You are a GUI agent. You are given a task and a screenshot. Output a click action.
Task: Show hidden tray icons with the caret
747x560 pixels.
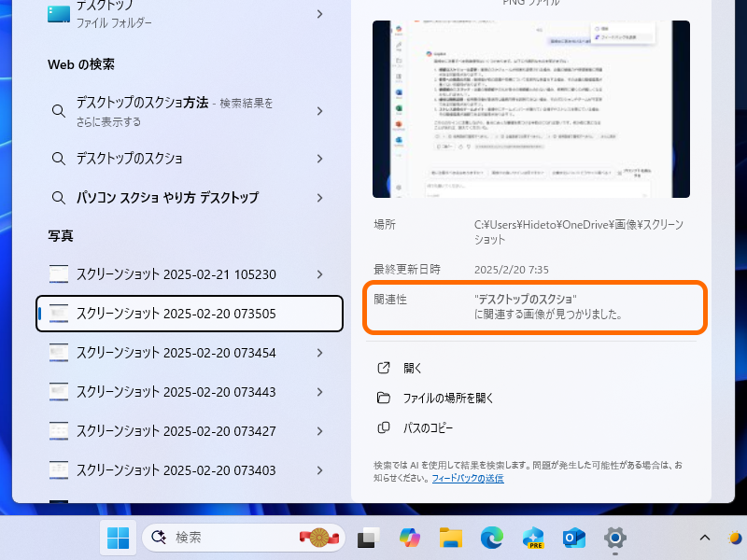click(705, 539)
